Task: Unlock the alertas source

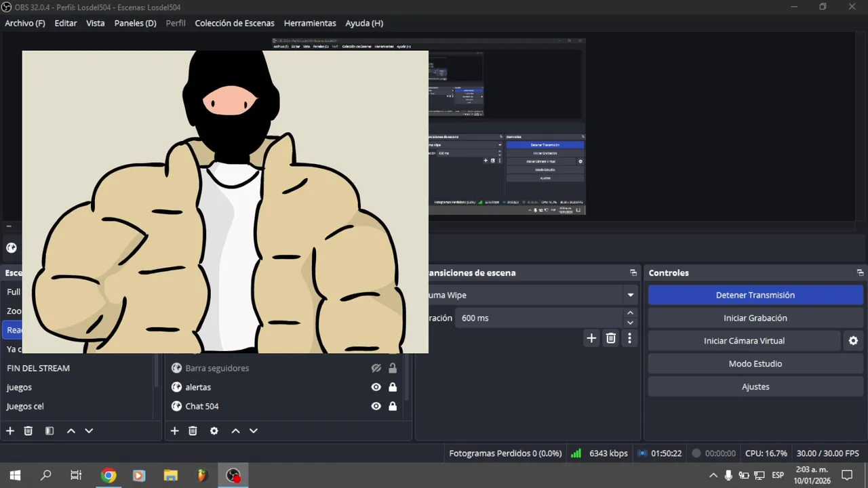Action: [x=393, y=387]
